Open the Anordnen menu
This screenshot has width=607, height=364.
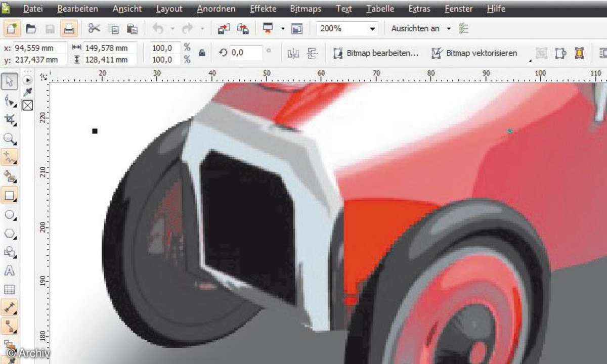(x=216, y=9)
